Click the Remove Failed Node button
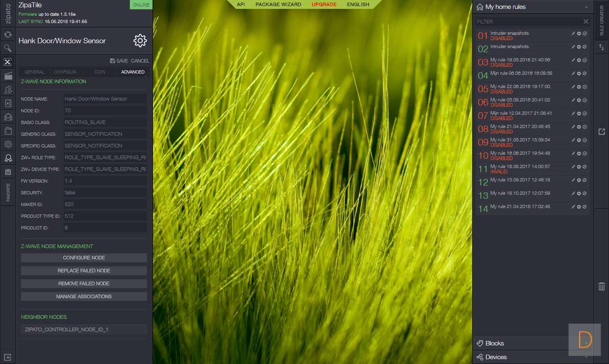This screenshot has width=609, height=364. coord(84,284)
